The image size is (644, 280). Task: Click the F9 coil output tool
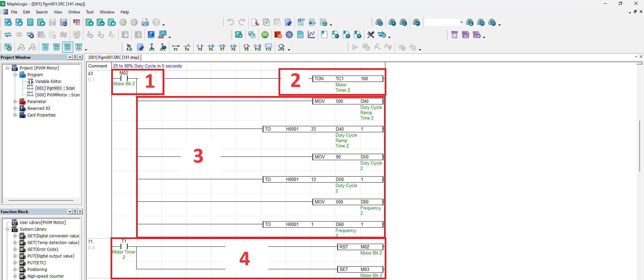pyautogui.click(x=246, y=47)
